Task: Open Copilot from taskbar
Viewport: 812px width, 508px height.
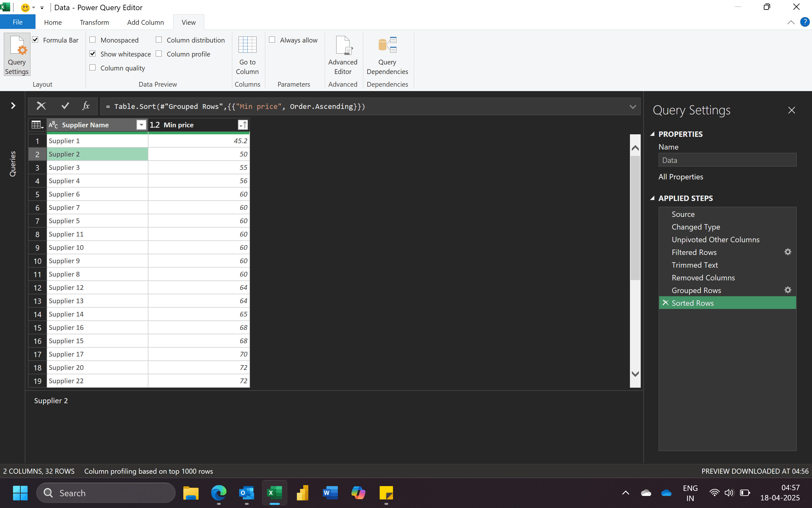Action: 358,493
